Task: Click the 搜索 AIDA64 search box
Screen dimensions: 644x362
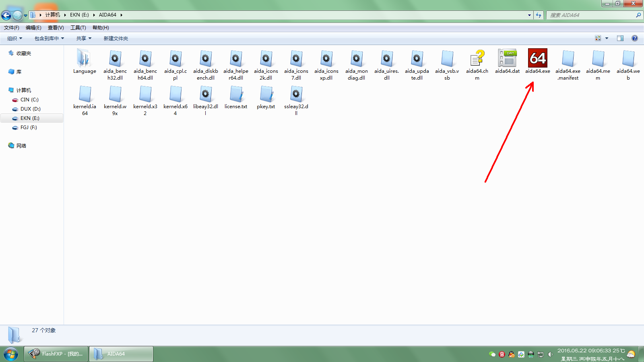Action: [x=591, y=15]
